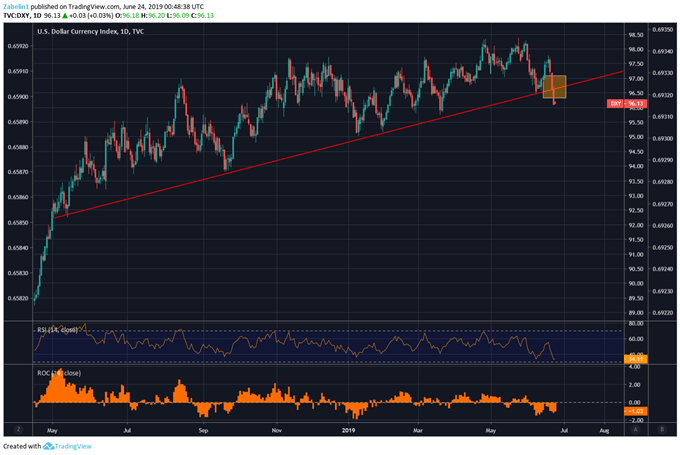This screenshot has height=455, width=680.
Task: Toggle the B scale button at bottom right
Action: coord(662,429)
